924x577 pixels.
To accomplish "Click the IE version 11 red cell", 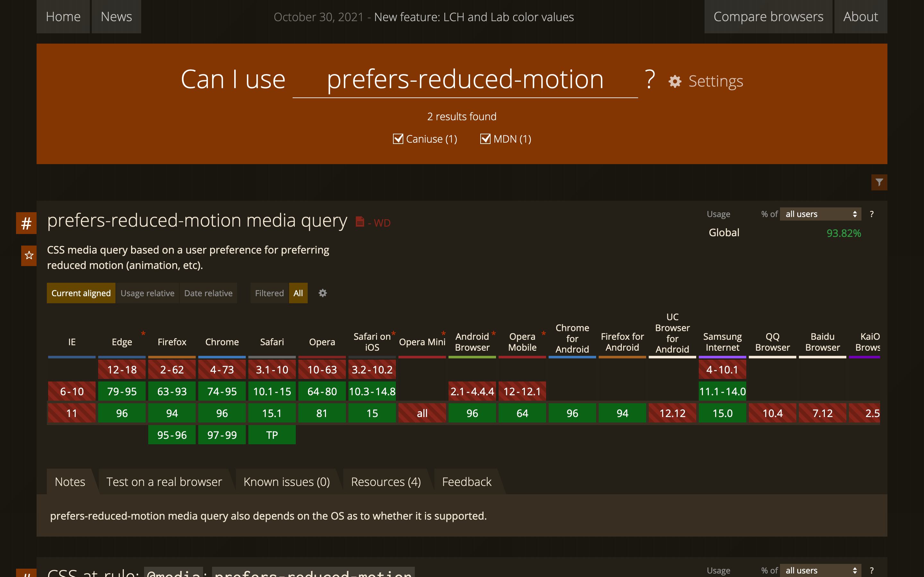I will point(71,413).
